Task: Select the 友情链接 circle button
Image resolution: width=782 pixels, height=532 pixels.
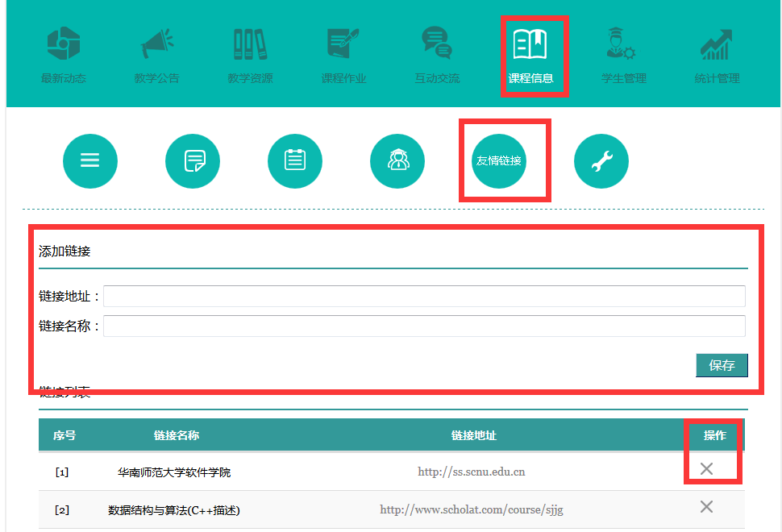Action: coord(499,161)
